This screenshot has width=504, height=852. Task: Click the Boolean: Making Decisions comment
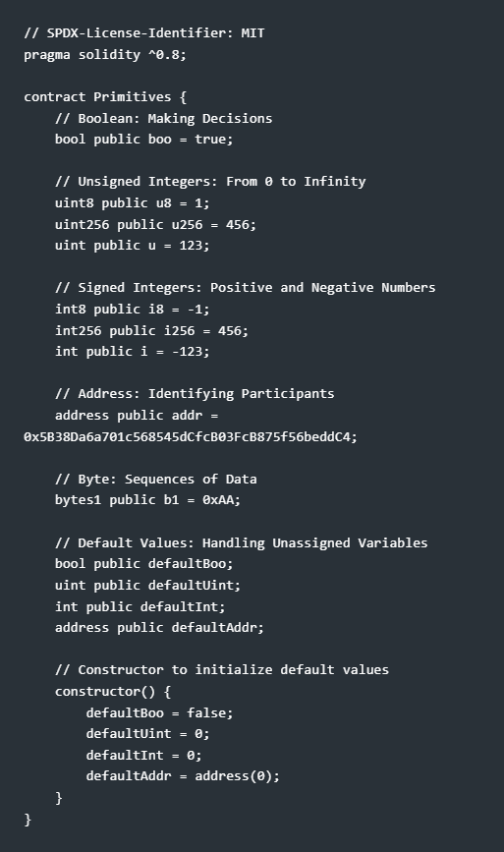(x=163, y=119)
